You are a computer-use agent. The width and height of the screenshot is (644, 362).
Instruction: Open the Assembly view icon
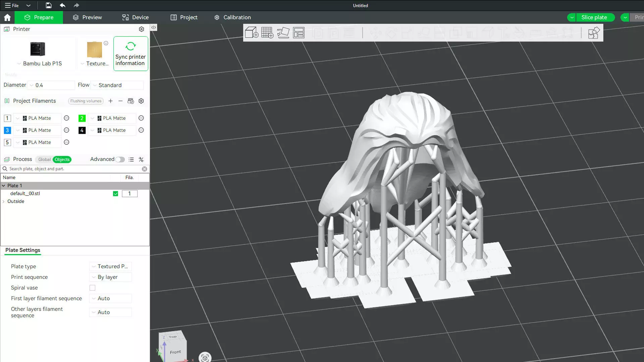coord(594,33)
